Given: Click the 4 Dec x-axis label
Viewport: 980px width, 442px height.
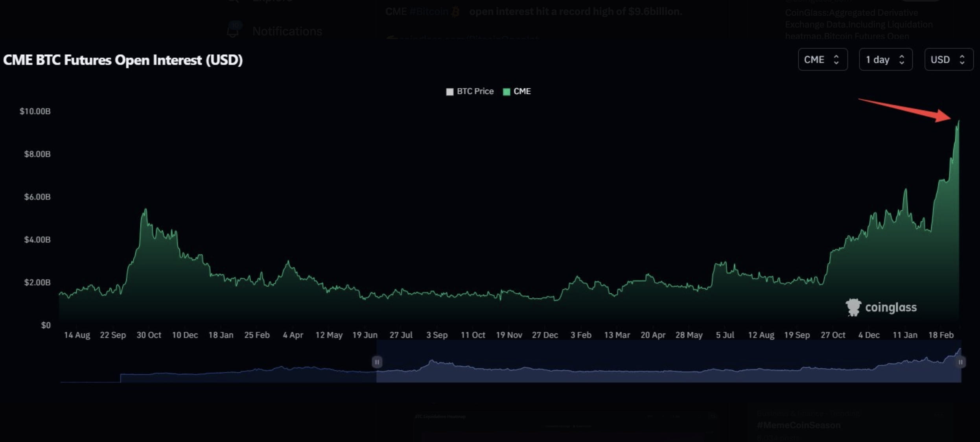Looking at the screenshot, I should point(869,335).
